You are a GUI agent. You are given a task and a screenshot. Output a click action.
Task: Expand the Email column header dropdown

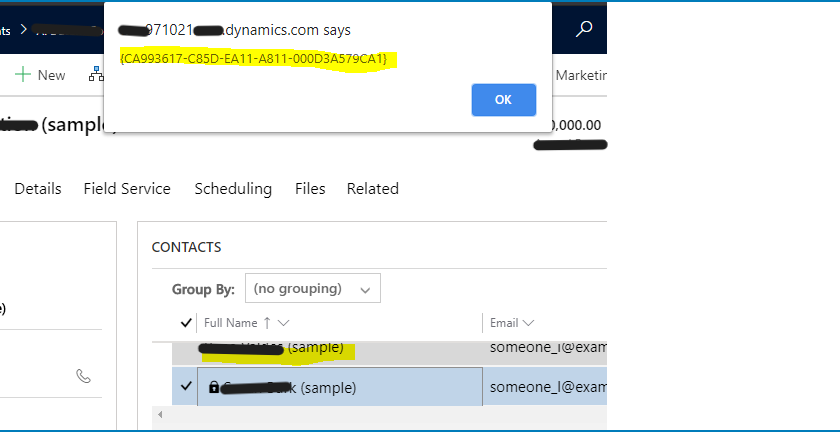528,323
